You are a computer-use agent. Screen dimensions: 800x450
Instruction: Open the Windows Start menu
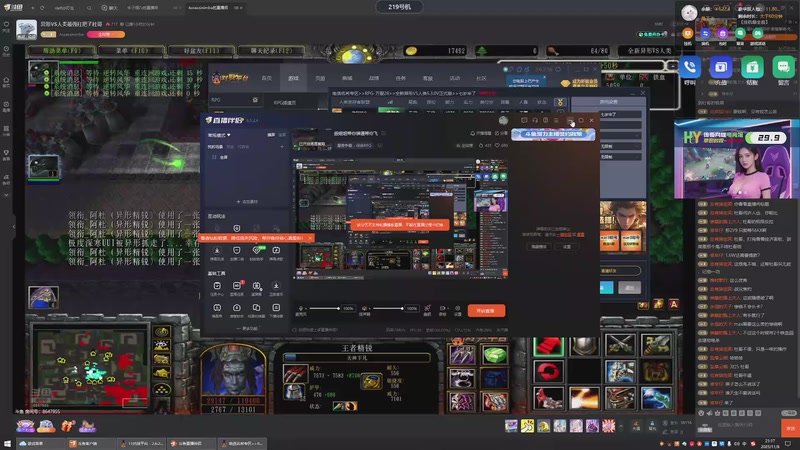point(7,444)
